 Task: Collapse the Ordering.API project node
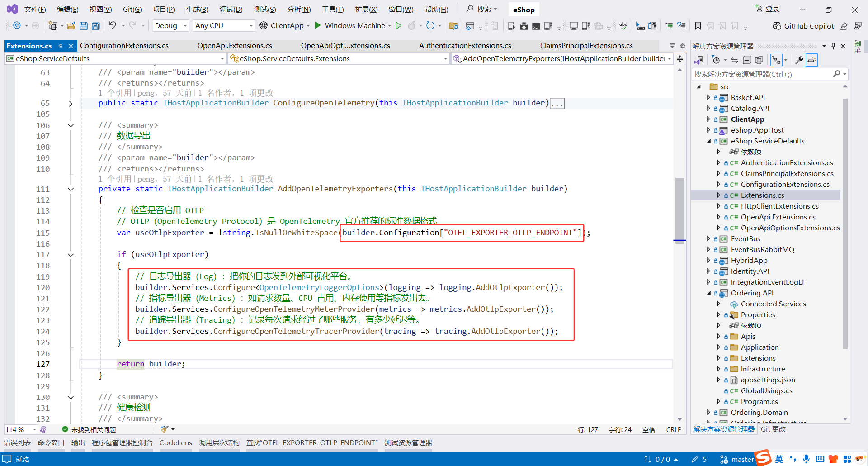[x=708, y=293]
